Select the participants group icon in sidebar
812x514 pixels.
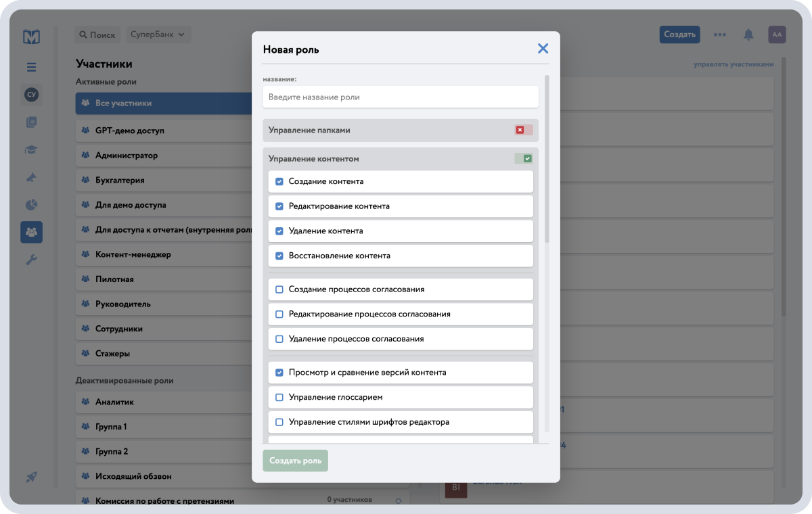click(x=31, y=231)
